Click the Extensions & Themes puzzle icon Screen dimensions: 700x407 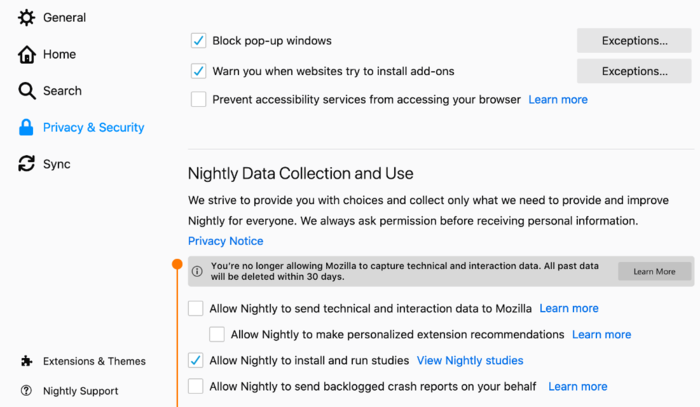pos(26,361)
